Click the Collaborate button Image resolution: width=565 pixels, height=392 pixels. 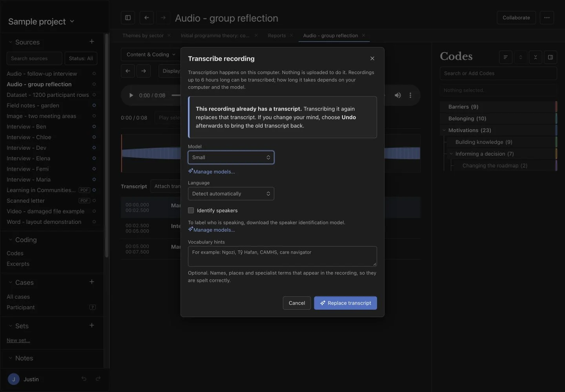pyautogui.click(x=516, y=18)
